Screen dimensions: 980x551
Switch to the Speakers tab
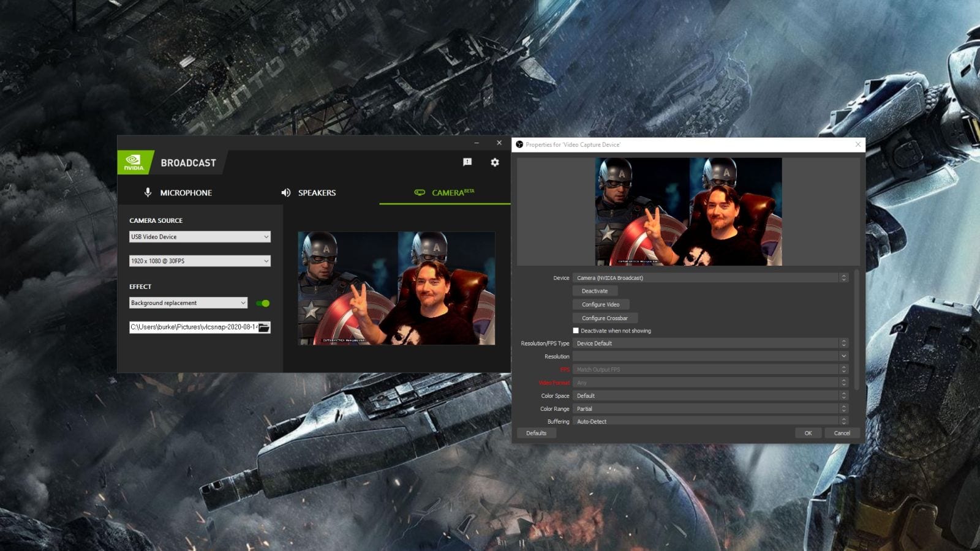(x=308, y=192)
